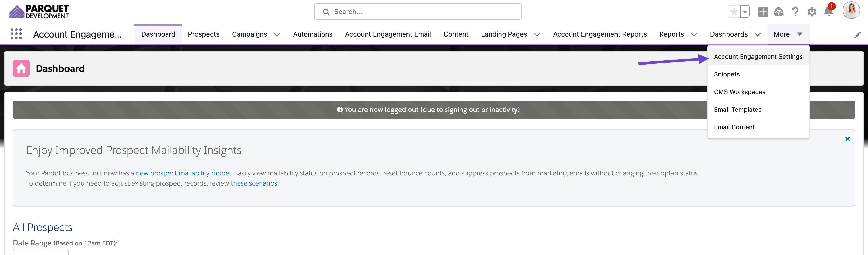Click the Enjoy Improved Prospect Mailability Insights heading

coord(133,150)
